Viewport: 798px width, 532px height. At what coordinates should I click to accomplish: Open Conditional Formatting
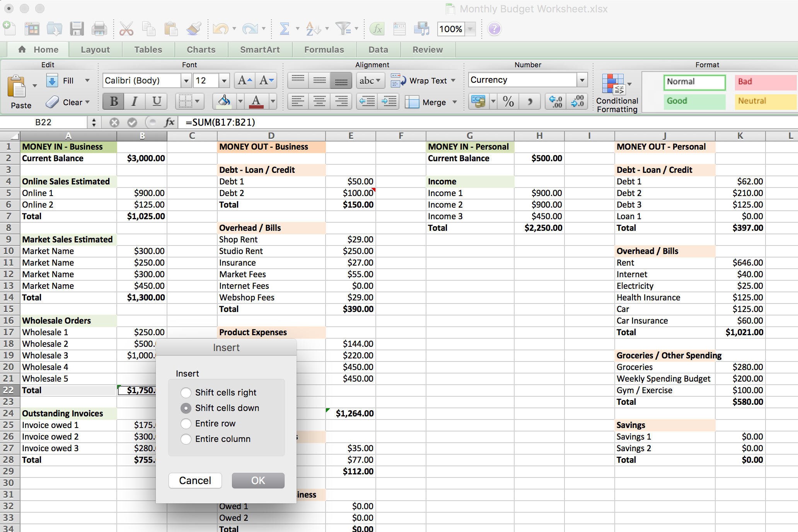617,93
